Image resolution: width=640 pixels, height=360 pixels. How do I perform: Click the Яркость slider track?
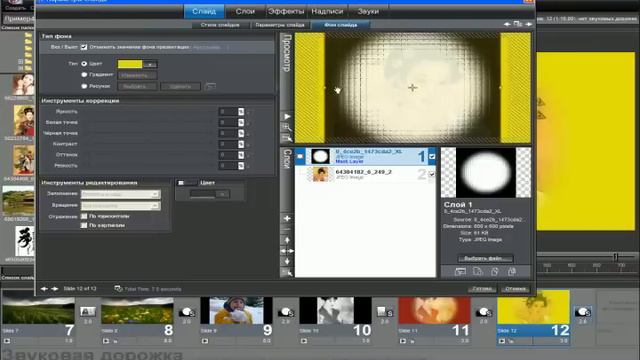click(149, 111)
